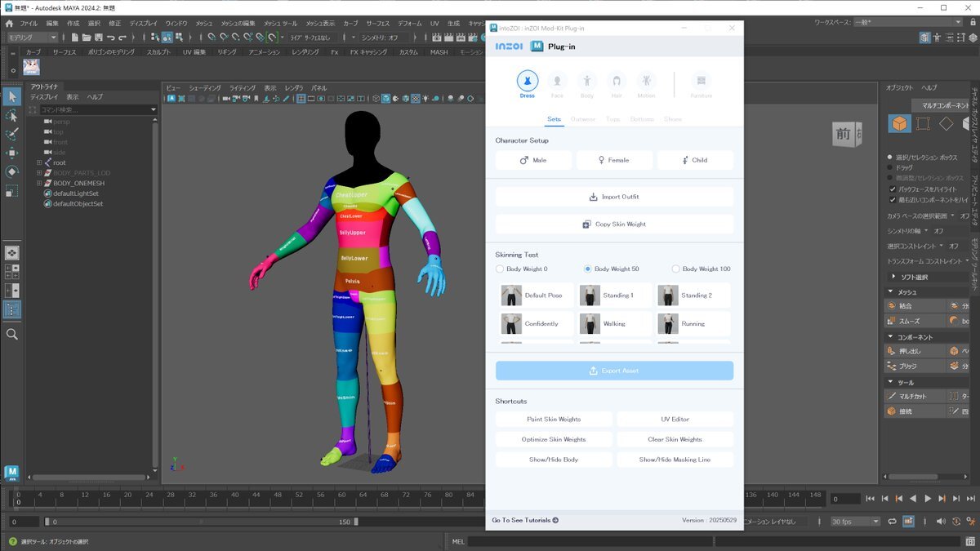Click the Export Asset button
The width and height of the screenshot is (980, 551).
pyautogui.click(x=614, y=371)
